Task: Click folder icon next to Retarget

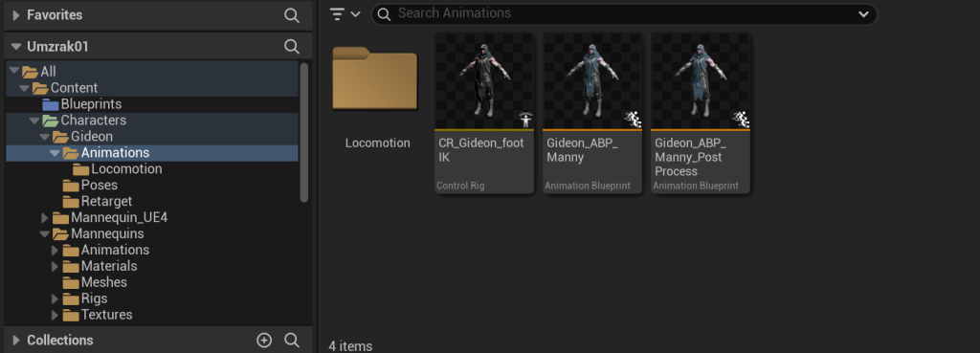Action: 71,202
